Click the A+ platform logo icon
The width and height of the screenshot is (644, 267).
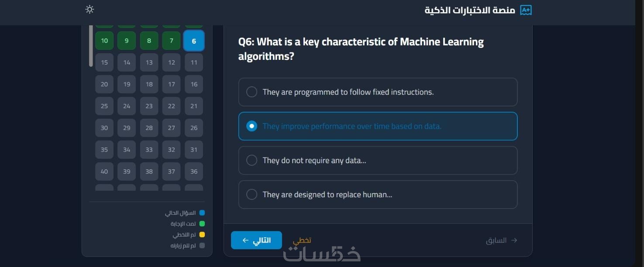click(x=526, y=10)
